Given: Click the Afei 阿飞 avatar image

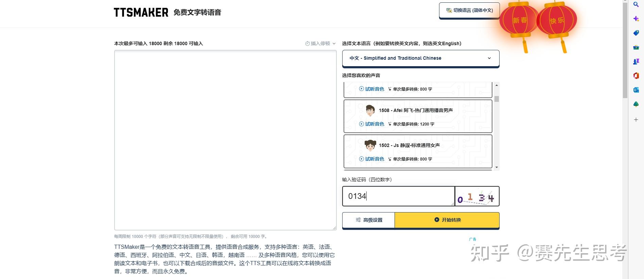Looking at the screenshot, I should (370, 110).
